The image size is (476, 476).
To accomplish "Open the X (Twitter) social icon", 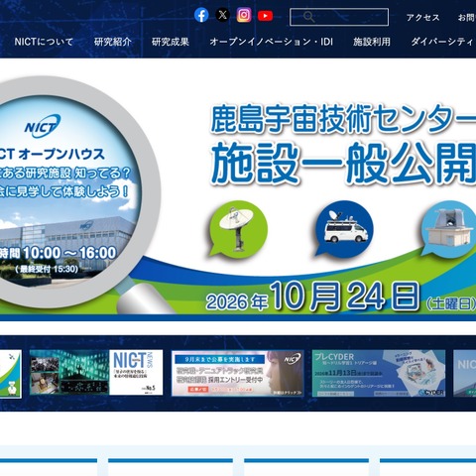I will click(x=223, y=15).
